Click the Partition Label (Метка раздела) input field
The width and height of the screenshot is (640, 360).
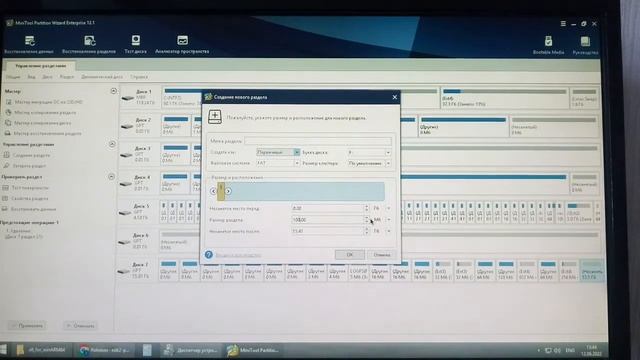tap(318, 141)
